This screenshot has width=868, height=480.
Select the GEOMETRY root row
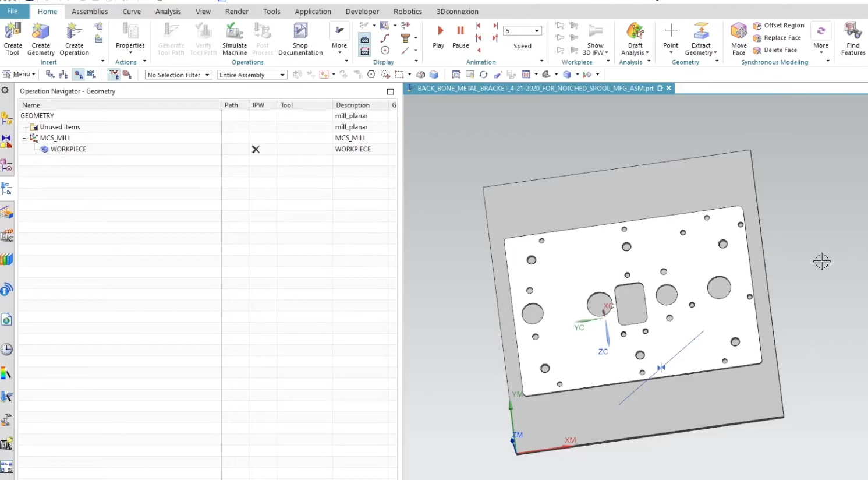(x=207, y=116)
